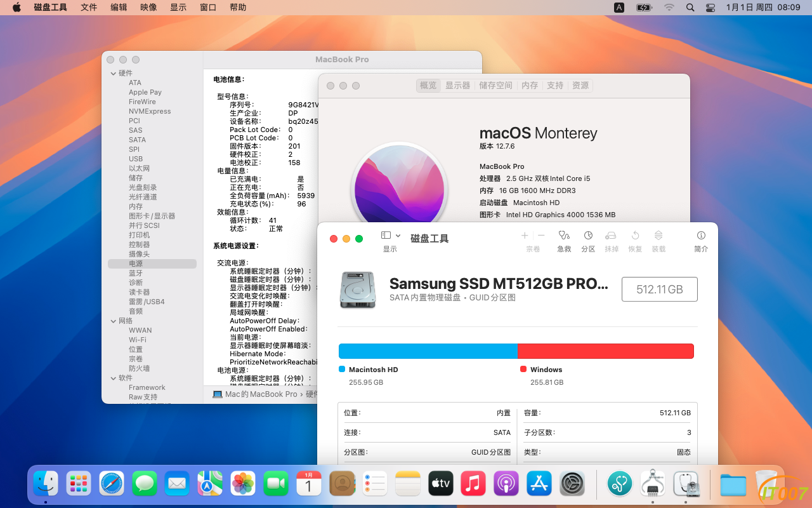This screenshot has width=812, height=508.
Task: Click the First Aid (急救) toolbar icon
Action: pyautogui.click(x=563, y=236)
